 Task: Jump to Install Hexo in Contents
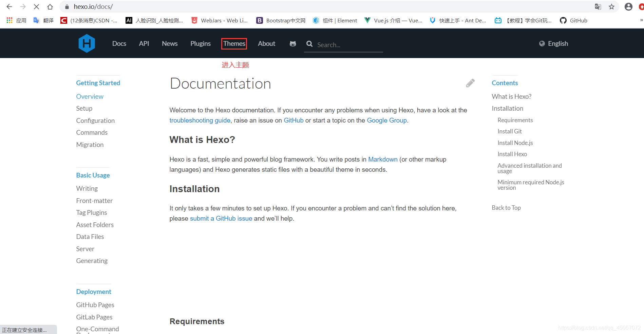coord(512,154)
